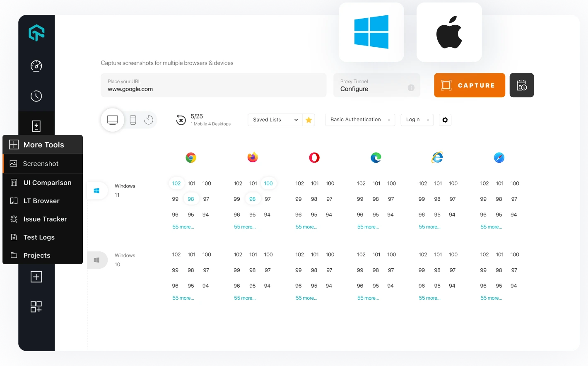Screen dimensions: 588x366
Task: Click '55 more...' under Opera for Windows 10
Action: pos(306,298)
